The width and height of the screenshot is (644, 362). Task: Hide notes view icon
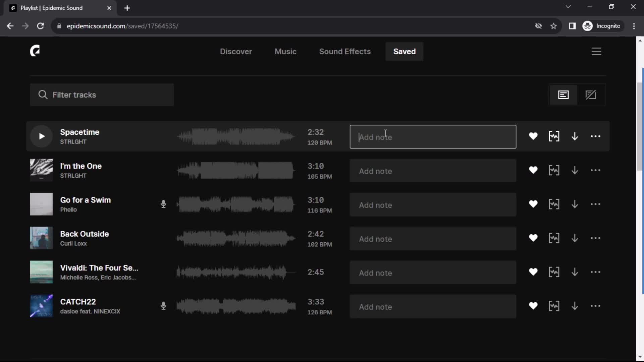[591, 95]
